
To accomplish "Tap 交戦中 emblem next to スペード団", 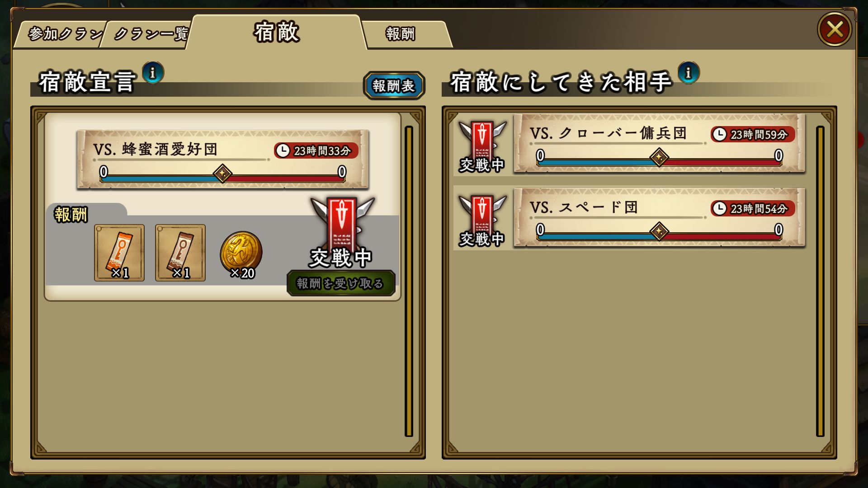I will 482,220.
